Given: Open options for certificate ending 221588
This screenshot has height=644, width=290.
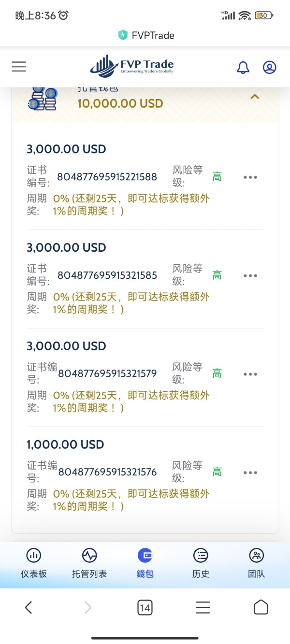Looking at the screenshot, I should (x=250, y=177).
